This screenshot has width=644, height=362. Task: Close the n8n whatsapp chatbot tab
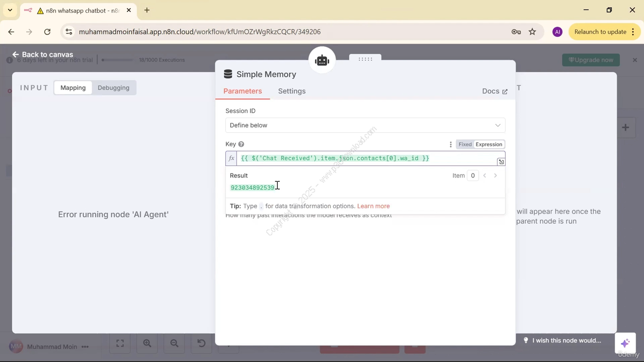tap(128, 11)
